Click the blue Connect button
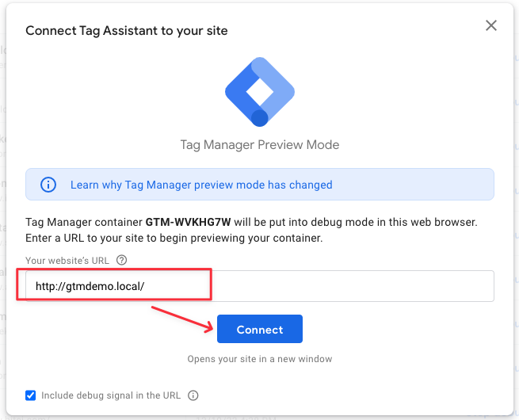Screen dimensions: 519x420 pos(260,329)
